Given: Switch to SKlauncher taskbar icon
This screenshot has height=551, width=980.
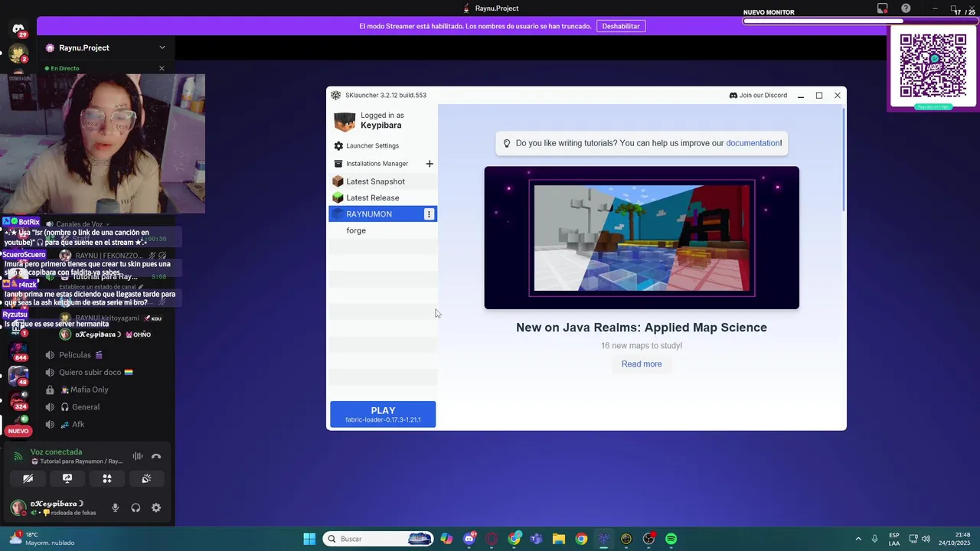Looking at the screenshot, I should [604, 539].
